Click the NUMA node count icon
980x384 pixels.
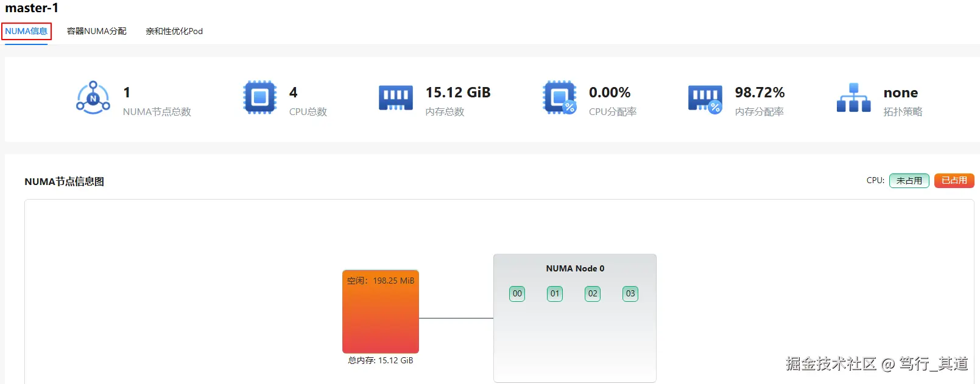coord(93,97)
